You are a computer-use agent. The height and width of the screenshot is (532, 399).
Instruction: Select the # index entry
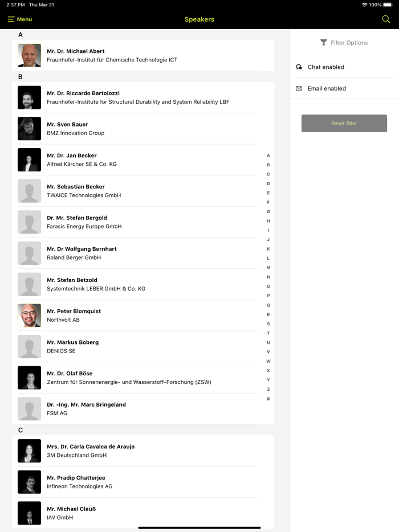pos(268,399)
